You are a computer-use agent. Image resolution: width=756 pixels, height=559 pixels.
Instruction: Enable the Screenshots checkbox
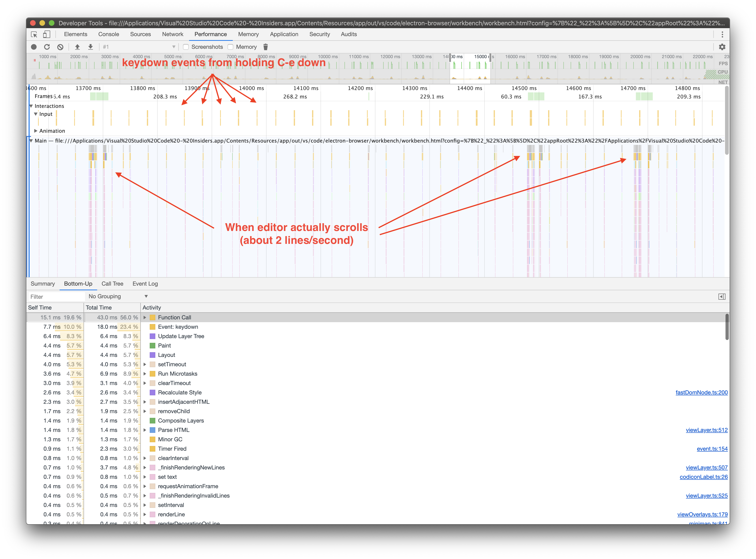coord(186,47)
